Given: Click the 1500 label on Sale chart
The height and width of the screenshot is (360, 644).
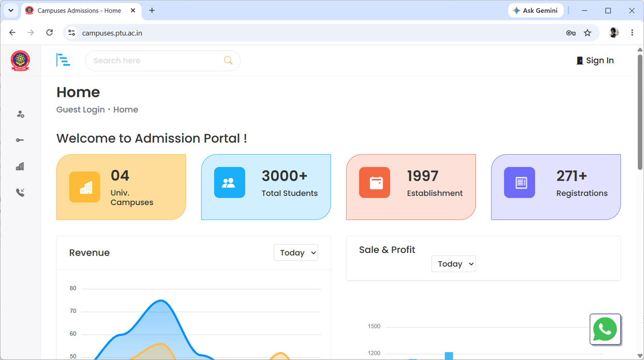Looking at the screenshot, I should coord(374,326).
